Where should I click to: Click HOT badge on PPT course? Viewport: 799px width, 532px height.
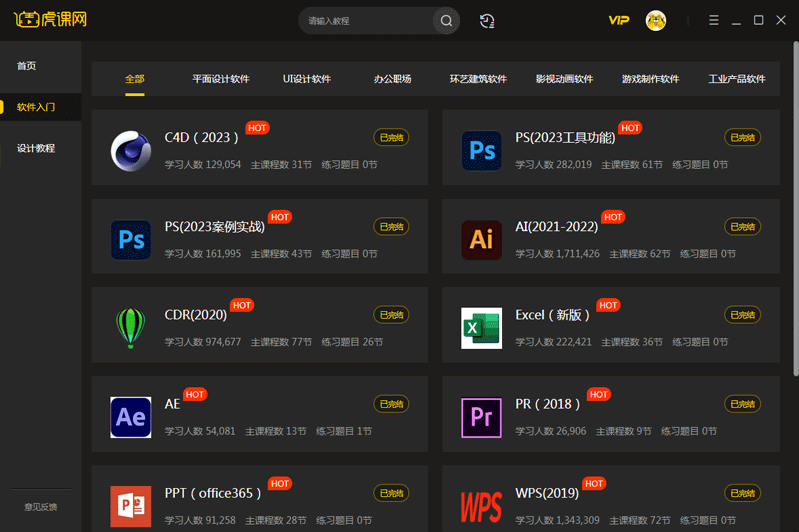(280, 484)
